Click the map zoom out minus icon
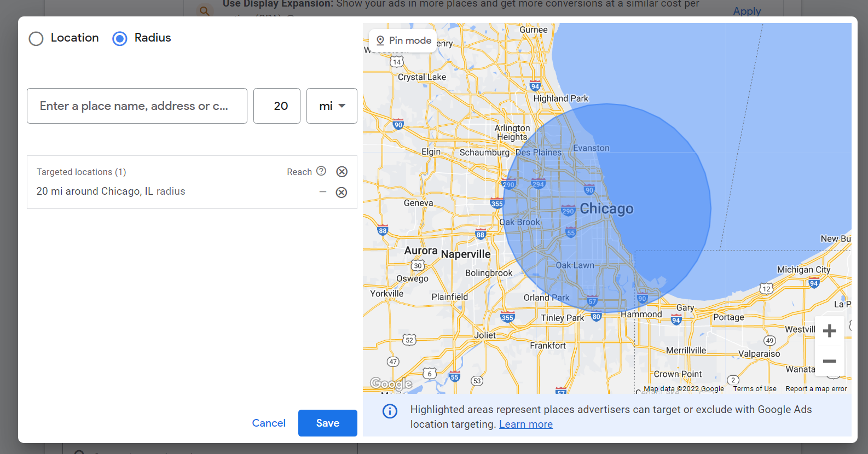 click(x=829, y=361)
